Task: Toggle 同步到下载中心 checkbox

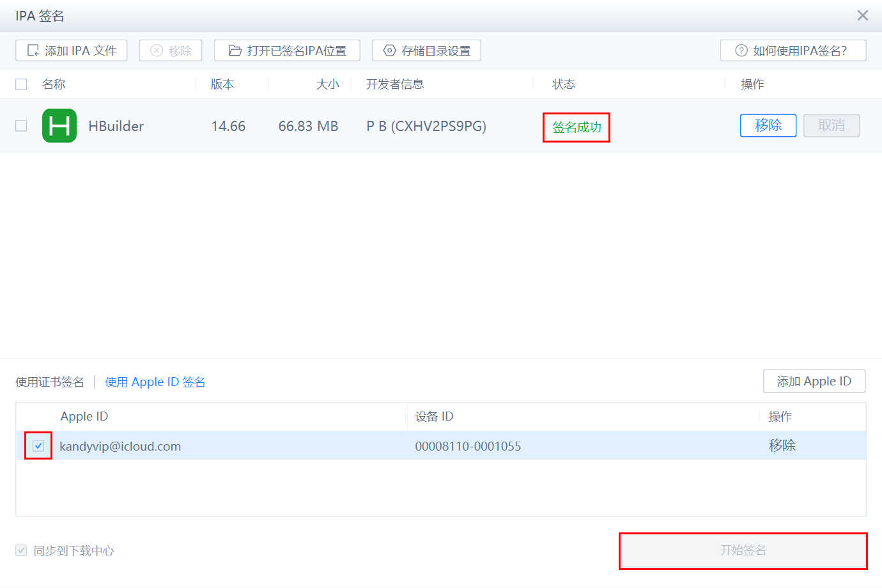Action: click(21, 550)
